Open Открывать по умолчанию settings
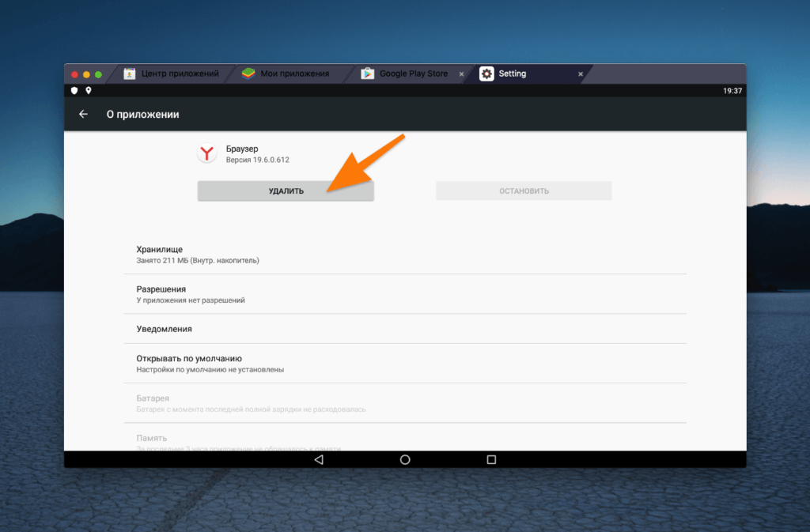This screenshot has height=532, width=810. 405,364
